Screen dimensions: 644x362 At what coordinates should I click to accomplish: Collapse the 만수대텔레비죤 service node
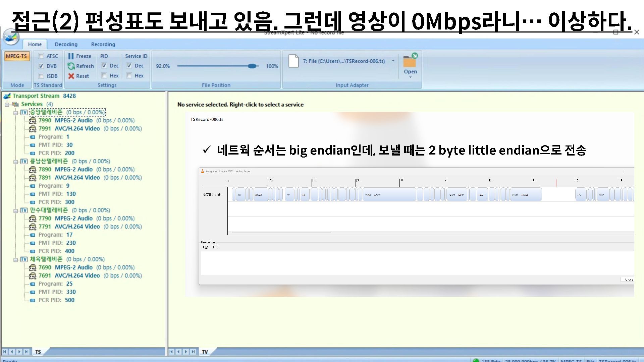coord(15,211)
